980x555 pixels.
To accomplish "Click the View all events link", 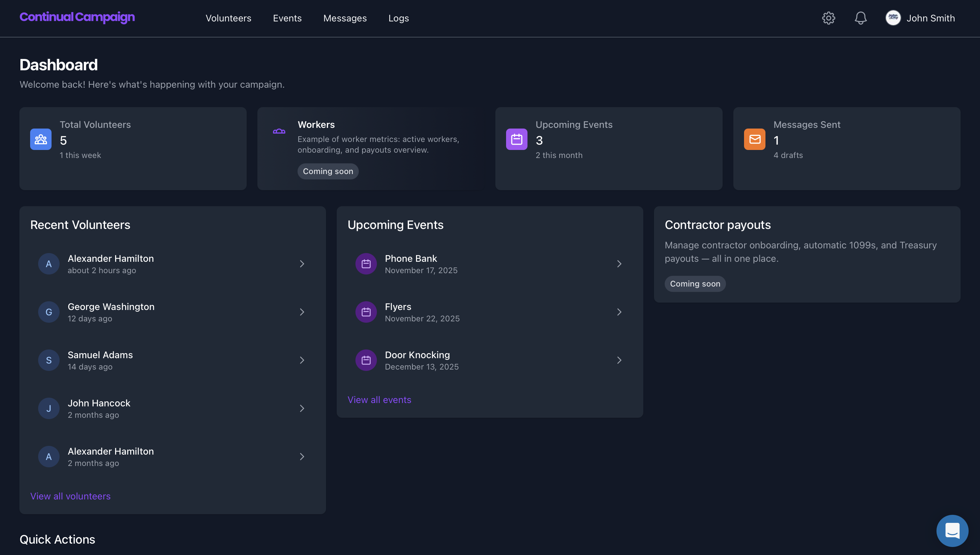I will (379, 399).
